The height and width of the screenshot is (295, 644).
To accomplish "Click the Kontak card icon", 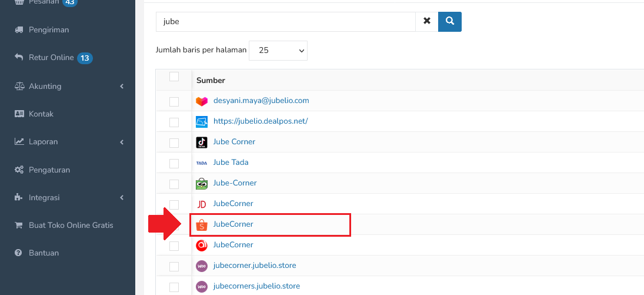I will [19, 114].
